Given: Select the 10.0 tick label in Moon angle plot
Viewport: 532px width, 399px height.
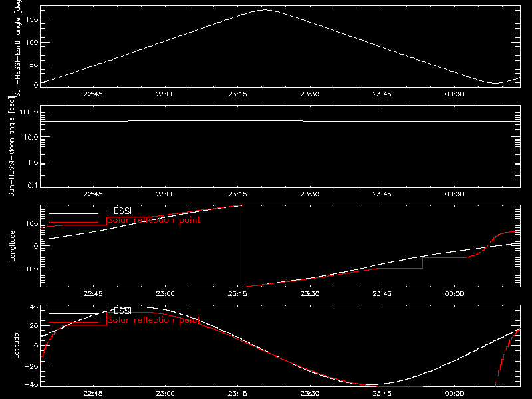Looking at the screenshot, I should (31, 138).
